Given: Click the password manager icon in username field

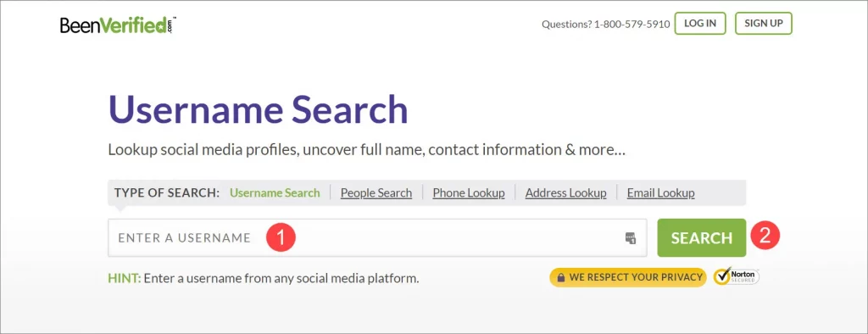Looking at the screenshot, I should 630,238.
